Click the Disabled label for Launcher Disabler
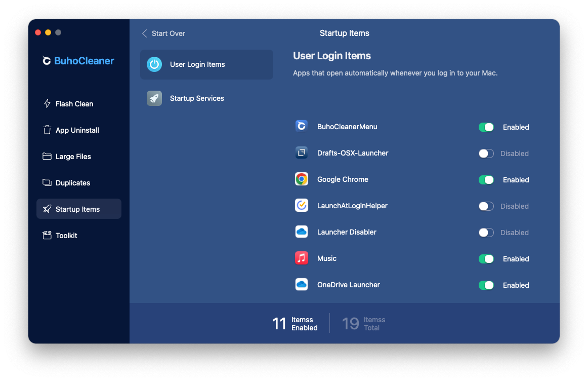588x381 pixels. (515, 233)
